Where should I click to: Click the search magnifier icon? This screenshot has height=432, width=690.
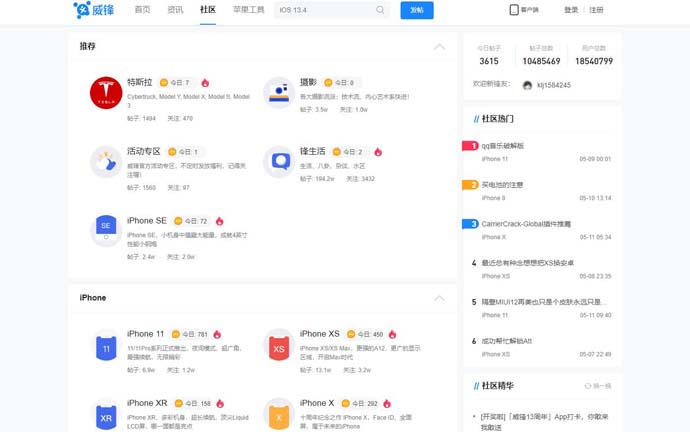[x=380, y=10]
